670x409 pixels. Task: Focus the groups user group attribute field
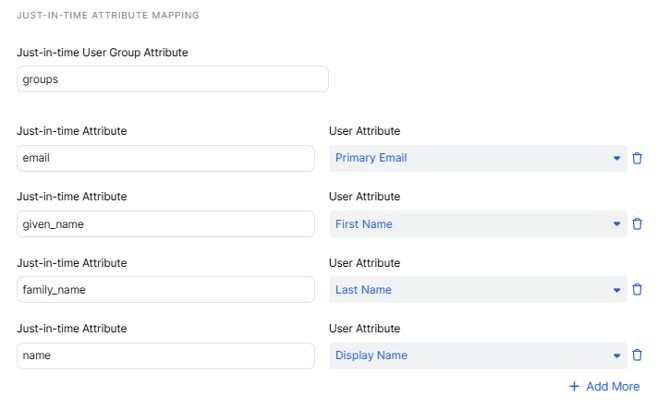pyautogui.click(x=173, y=79)
